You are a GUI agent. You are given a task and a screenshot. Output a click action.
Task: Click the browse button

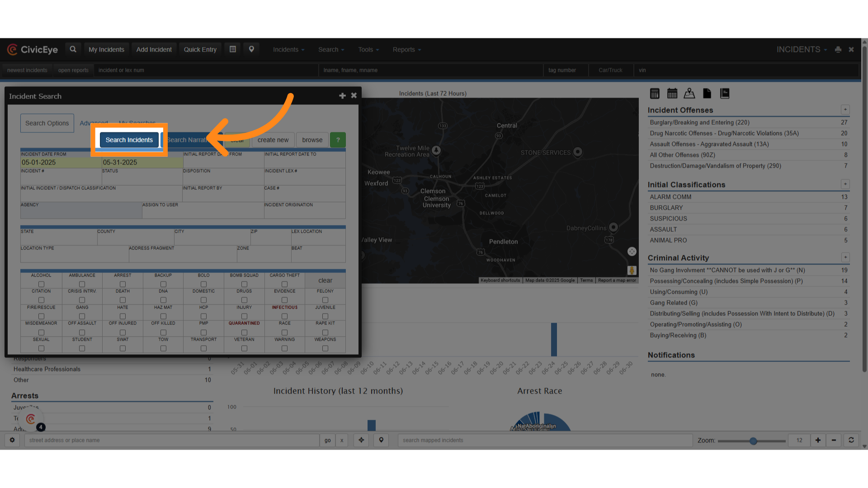point(312,140)
